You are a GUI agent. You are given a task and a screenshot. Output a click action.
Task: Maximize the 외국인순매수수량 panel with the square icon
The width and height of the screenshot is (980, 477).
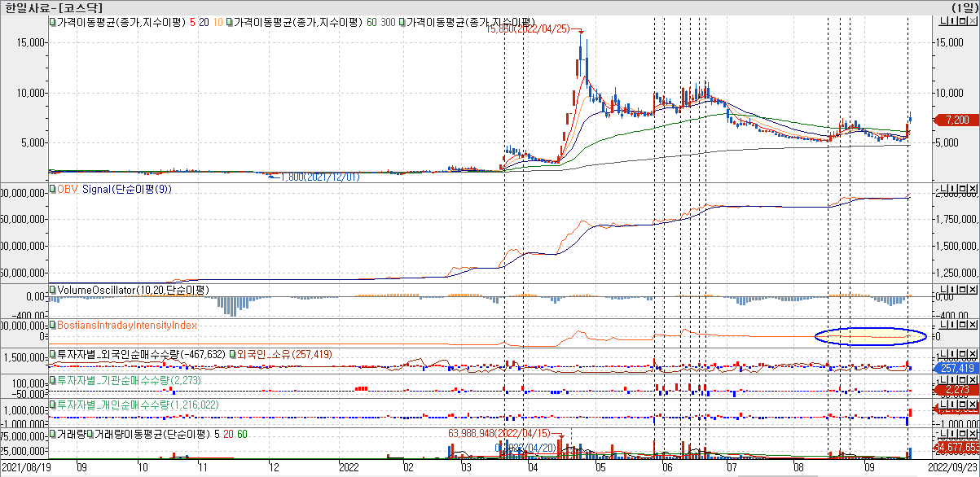(963, 356)
